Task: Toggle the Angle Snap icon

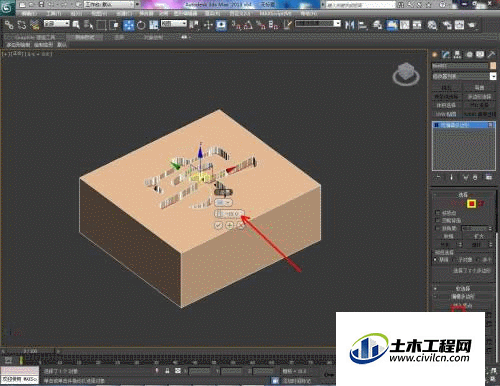Action: 248,25
